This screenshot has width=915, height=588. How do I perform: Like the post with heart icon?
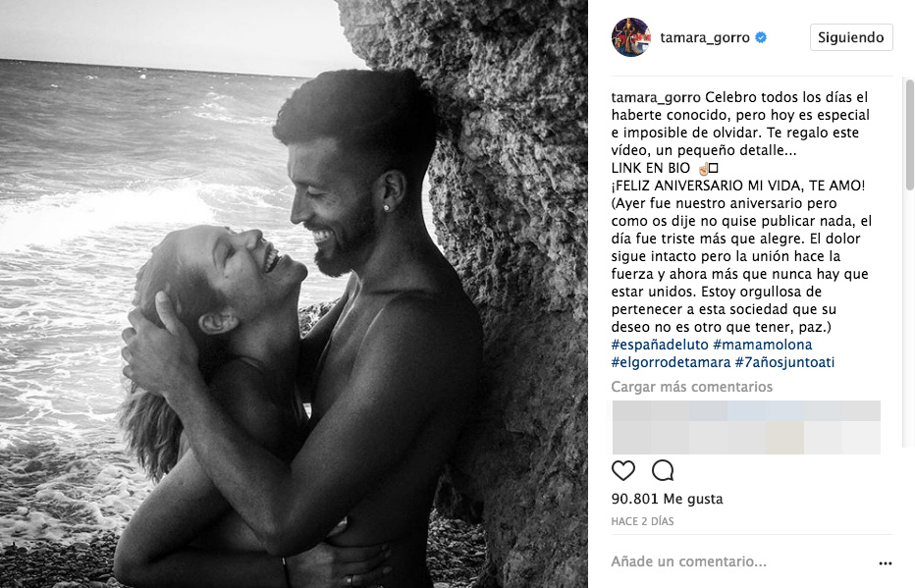(623, 470)
